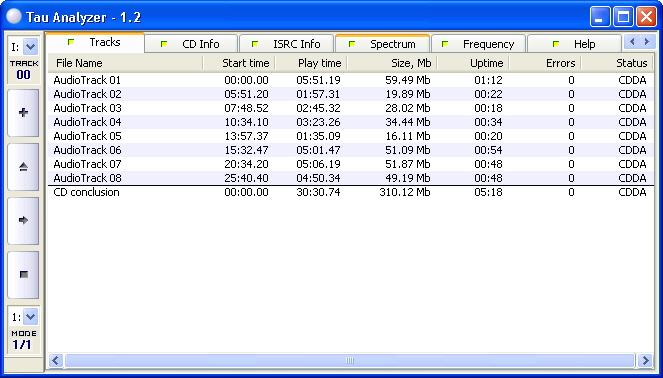Select AudioTrack 06 row
The image size is (663, 378).
351,150
